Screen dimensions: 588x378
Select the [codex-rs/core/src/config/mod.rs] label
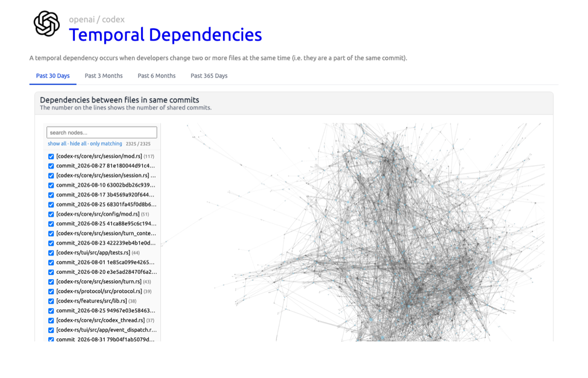pyautogui.click(x=98, y=214)
